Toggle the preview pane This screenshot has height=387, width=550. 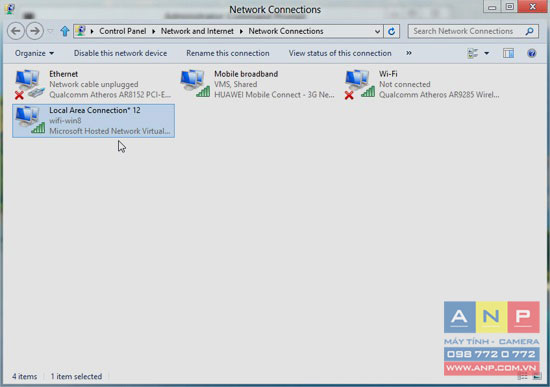(508, 53)
